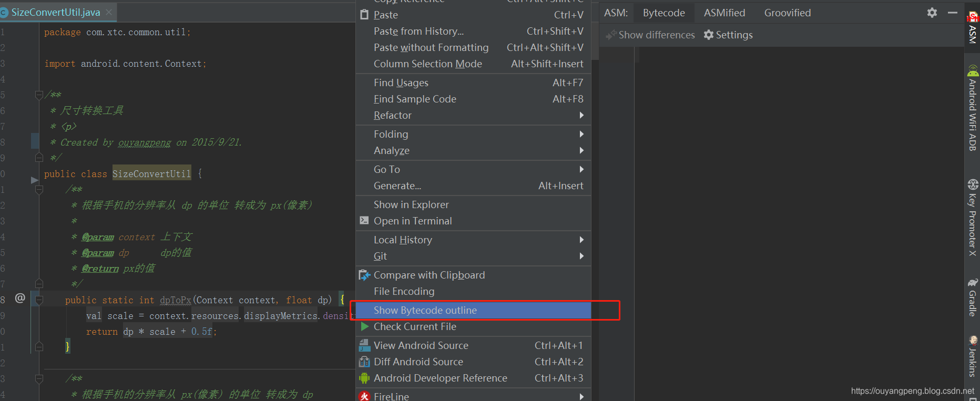Click the SizeConvertUtil class name
The width and height of the screenshot is (980, 401).
click(151, 173)
